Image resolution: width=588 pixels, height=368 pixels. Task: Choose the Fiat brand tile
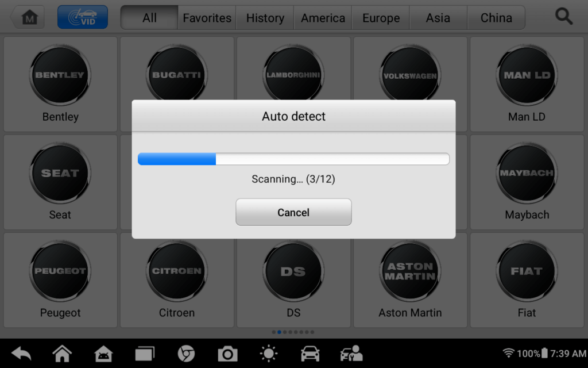pos(527,280)
